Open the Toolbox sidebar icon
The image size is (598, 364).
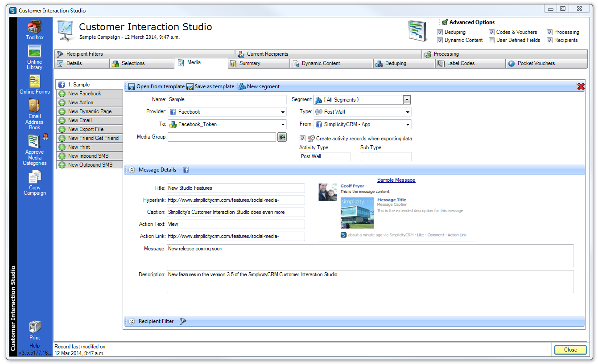34,27
